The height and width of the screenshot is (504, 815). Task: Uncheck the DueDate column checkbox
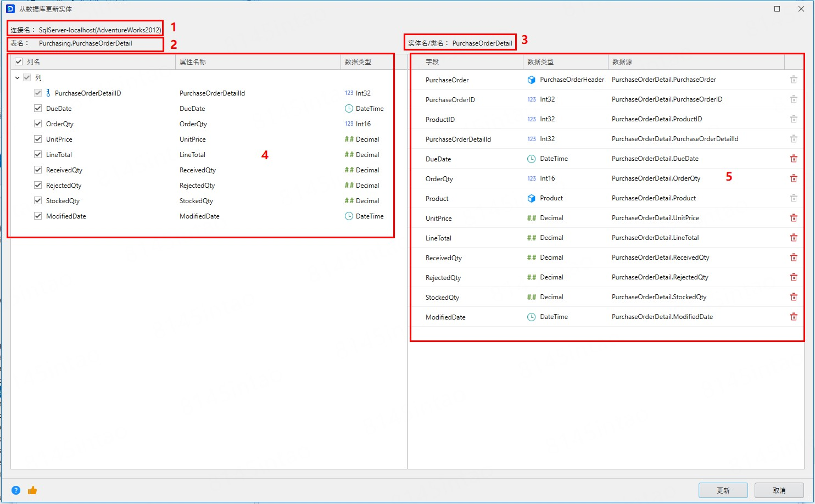(x=38, y=109)
